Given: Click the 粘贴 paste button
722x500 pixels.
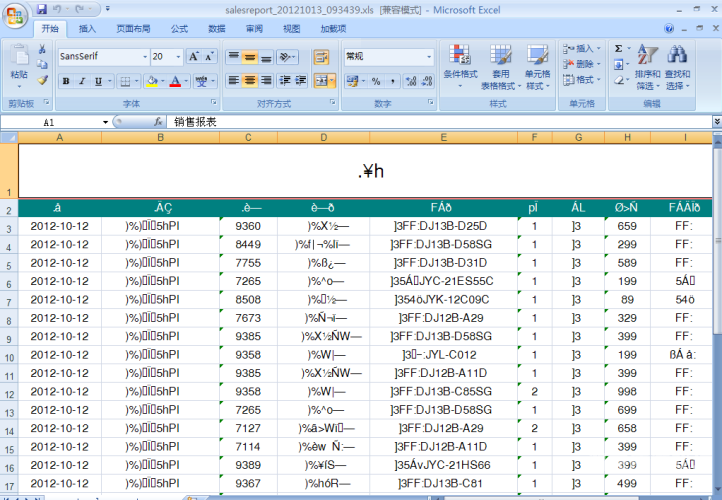Looking at the screenshot, I should (19, 67).
